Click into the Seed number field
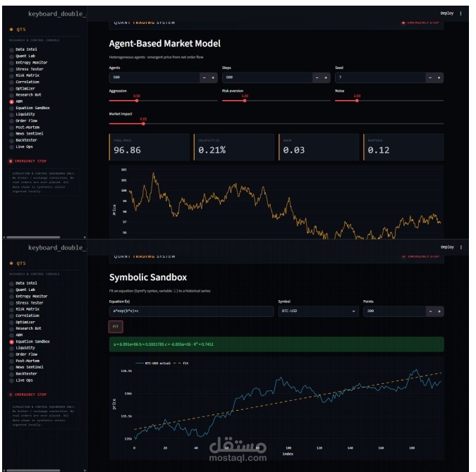This screenshot has width=476, height=472. point(380,77)
